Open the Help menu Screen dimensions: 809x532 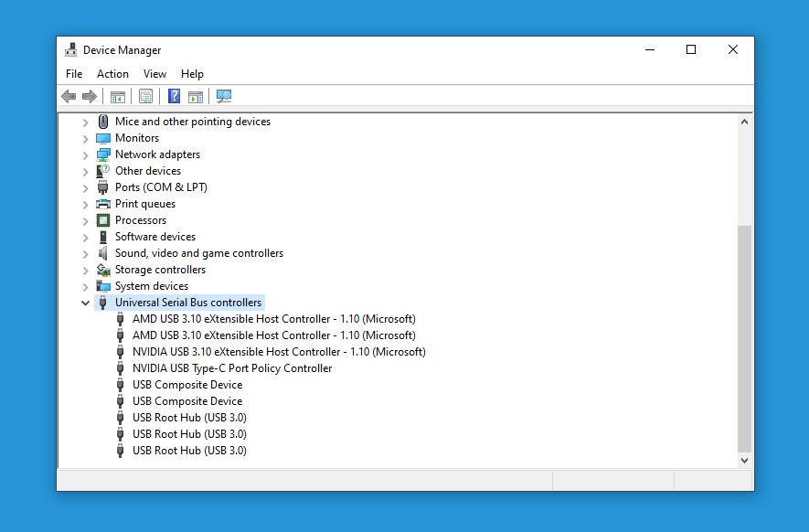(x=193, y=74)
